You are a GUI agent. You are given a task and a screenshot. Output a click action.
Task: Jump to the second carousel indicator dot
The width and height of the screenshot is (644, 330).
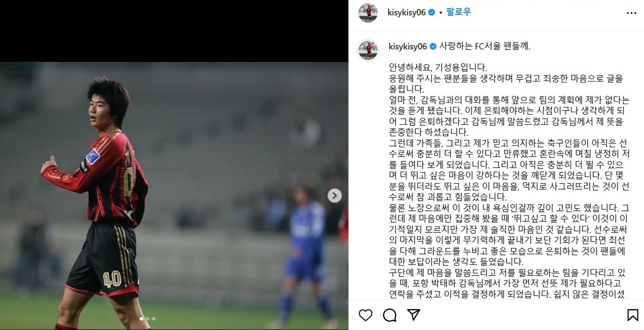(x=147, y=318)
